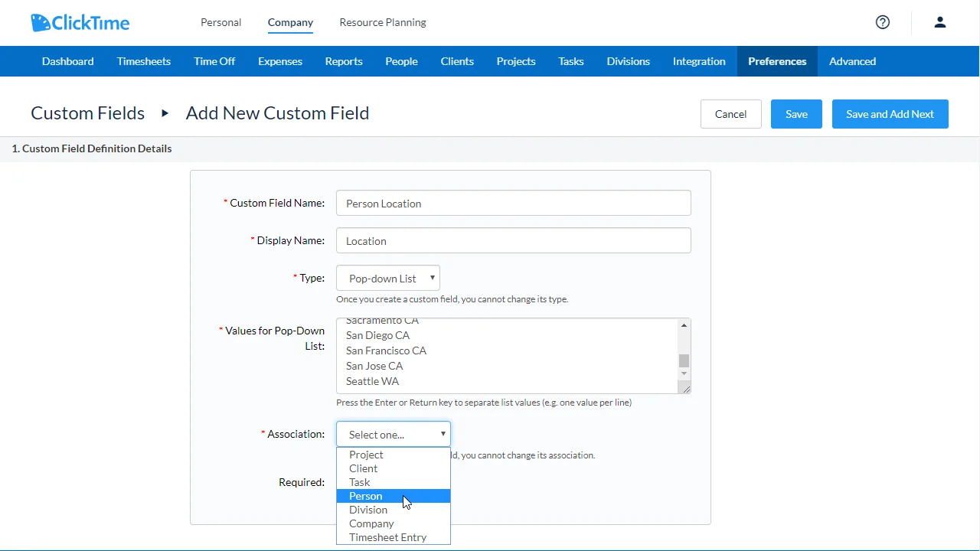Save the custom field

(796, 113)
